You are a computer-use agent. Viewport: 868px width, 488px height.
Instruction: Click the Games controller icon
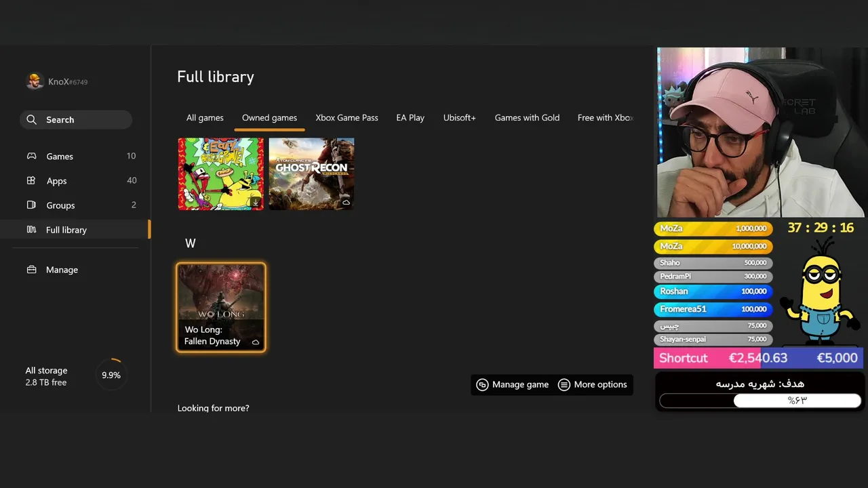[x=31, y=156]
